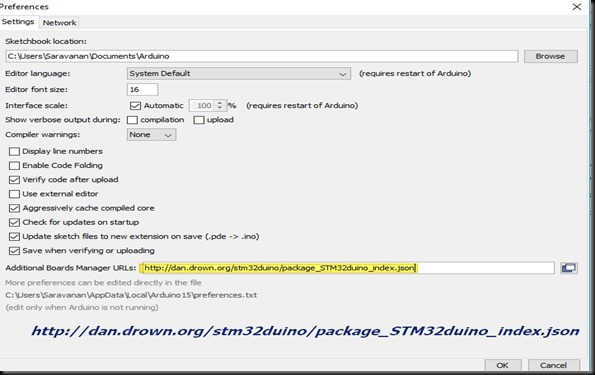Select the Settings tab
The height and width of the screenshot is (375, 595).
pos(18,22)
